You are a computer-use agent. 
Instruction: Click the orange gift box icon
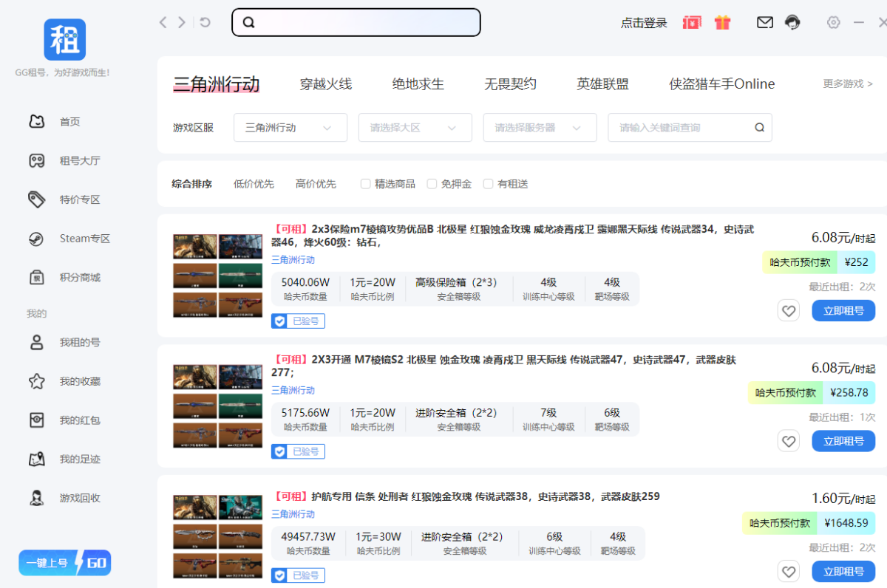coord(723,22)
